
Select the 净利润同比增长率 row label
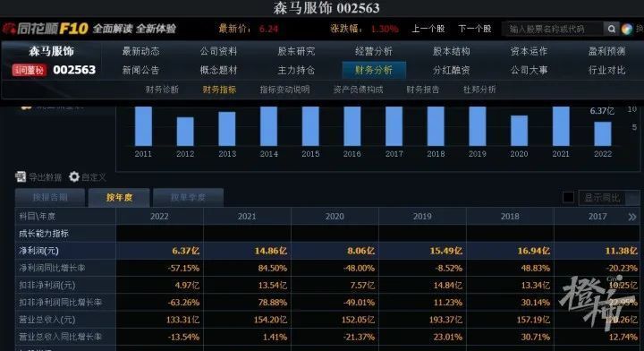(52, 268)
